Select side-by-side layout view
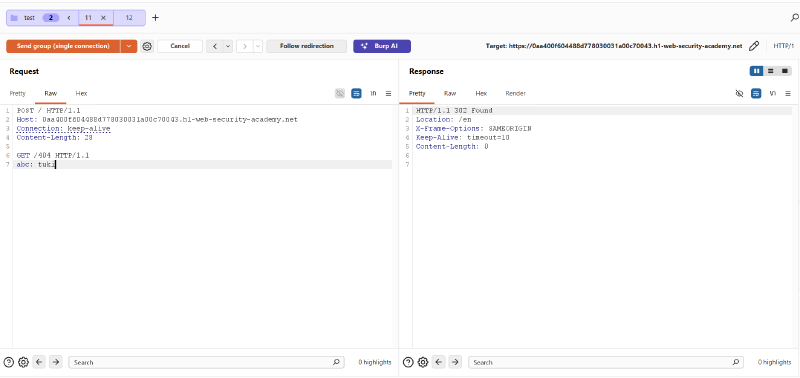800x378 pixels. coord(756,71)
